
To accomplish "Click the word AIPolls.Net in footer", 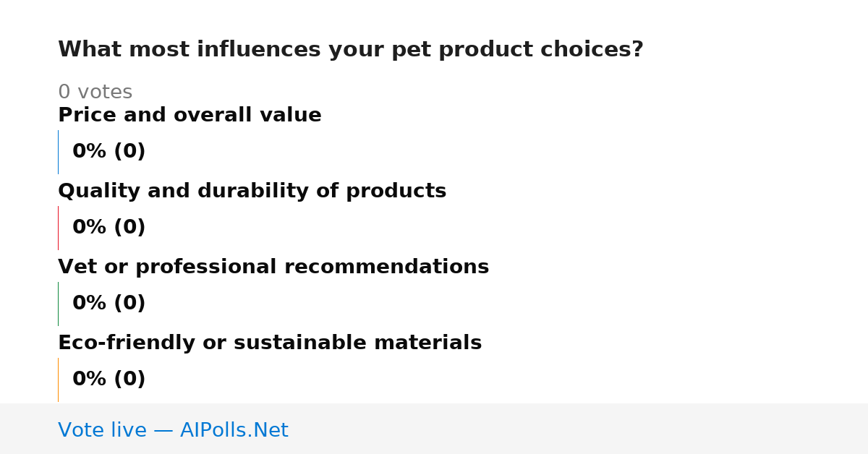I will point(234,430).
